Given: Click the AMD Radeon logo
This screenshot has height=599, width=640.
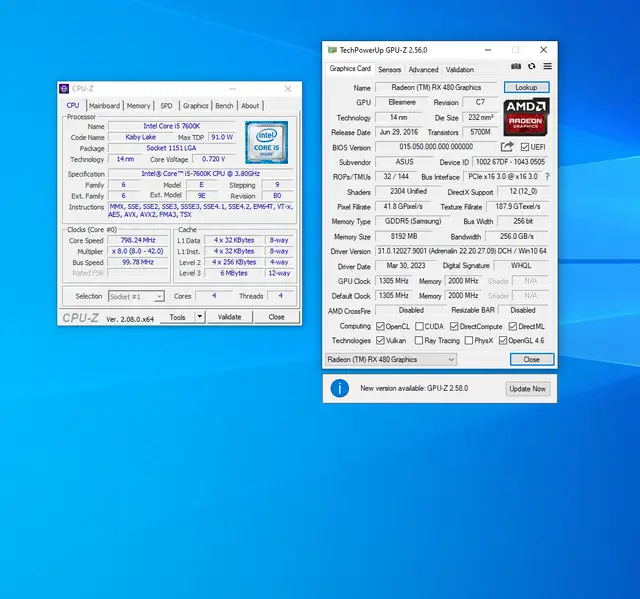Looking at the screenshot, I should (526, 117).
